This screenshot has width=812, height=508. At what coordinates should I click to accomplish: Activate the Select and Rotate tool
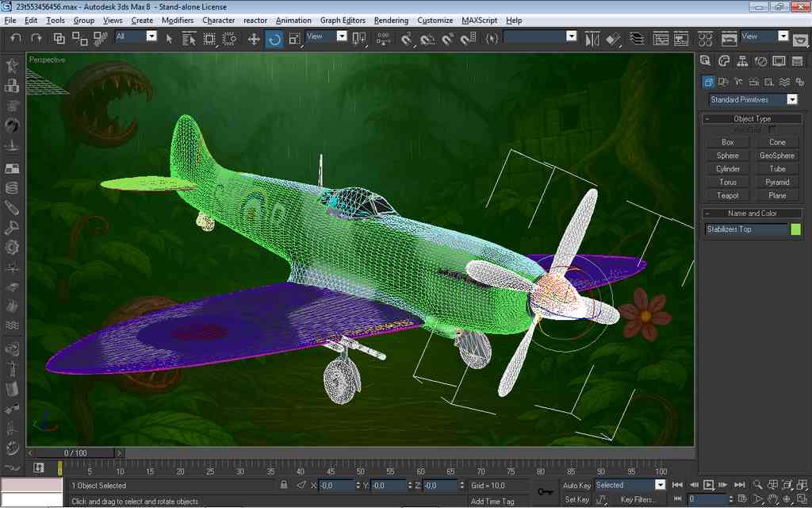click(274, 38)
